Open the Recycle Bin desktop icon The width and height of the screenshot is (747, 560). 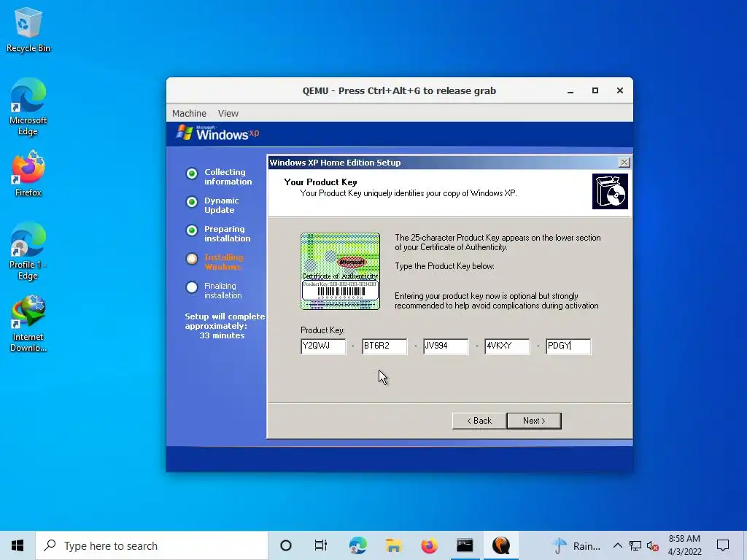28,30
